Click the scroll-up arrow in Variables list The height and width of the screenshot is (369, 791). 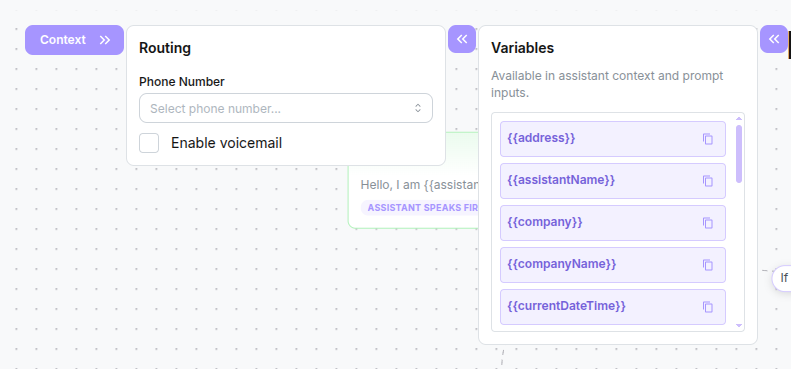pyautogui.click(x=739, y=119)
